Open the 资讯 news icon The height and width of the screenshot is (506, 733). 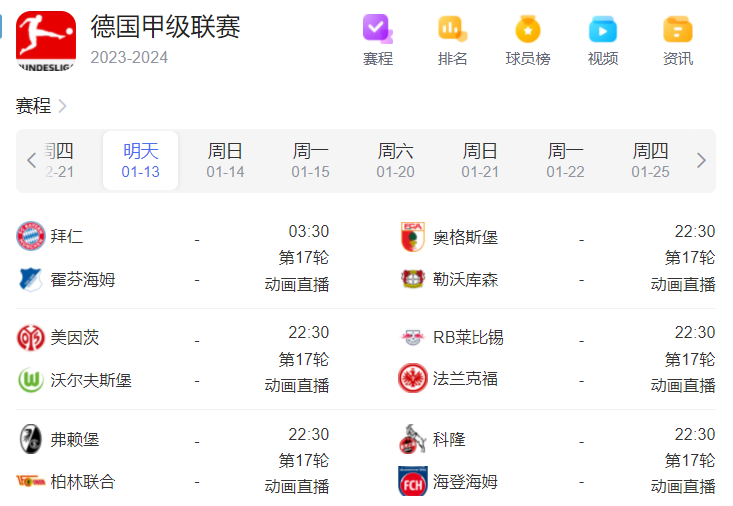(x=678, y=29)
